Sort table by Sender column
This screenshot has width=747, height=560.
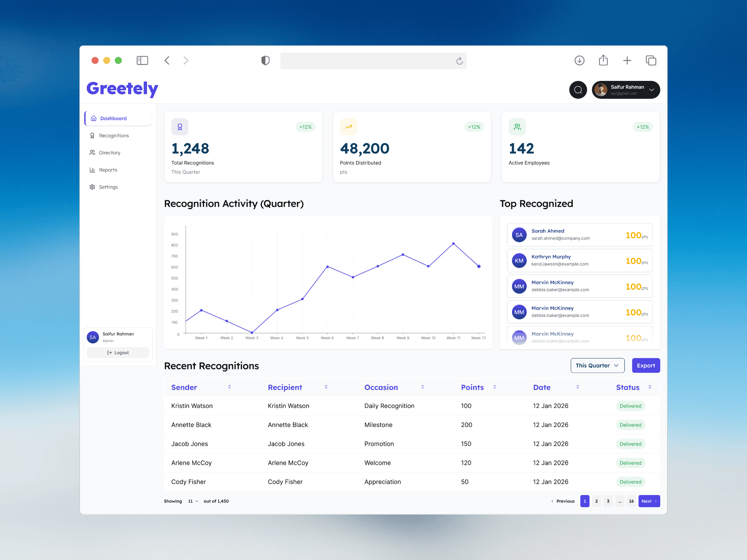point(230,387)
